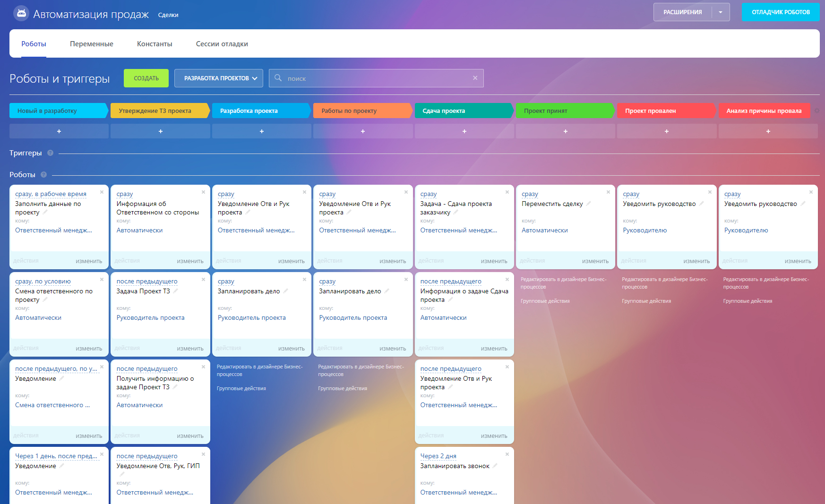Click the СОЗДАТЬ button

[146, 78]
